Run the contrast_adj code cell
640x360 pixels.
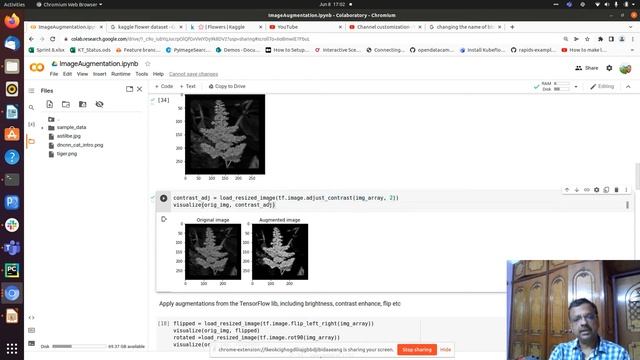(x=164, y=198)
